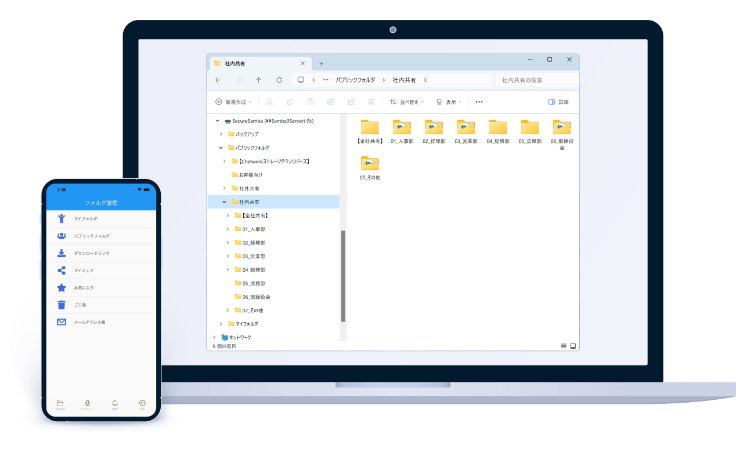
Task: Click the Up arrow navigation button
Action: tap(258, 79)
